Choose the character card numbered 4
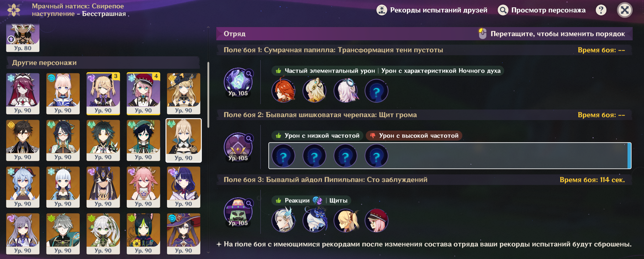Viewport: 644px width, 259px height. 144,94
